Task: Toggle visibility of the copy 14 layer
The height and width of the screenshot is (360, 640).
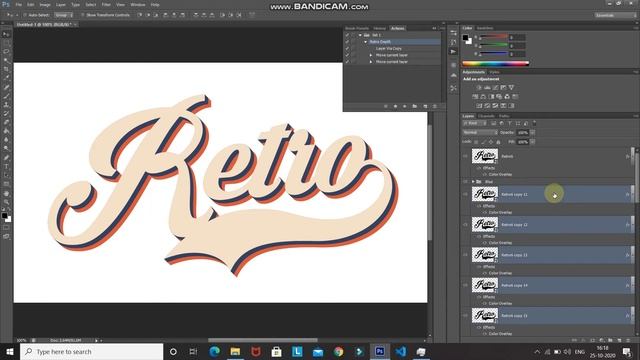Action: (465, 285)
